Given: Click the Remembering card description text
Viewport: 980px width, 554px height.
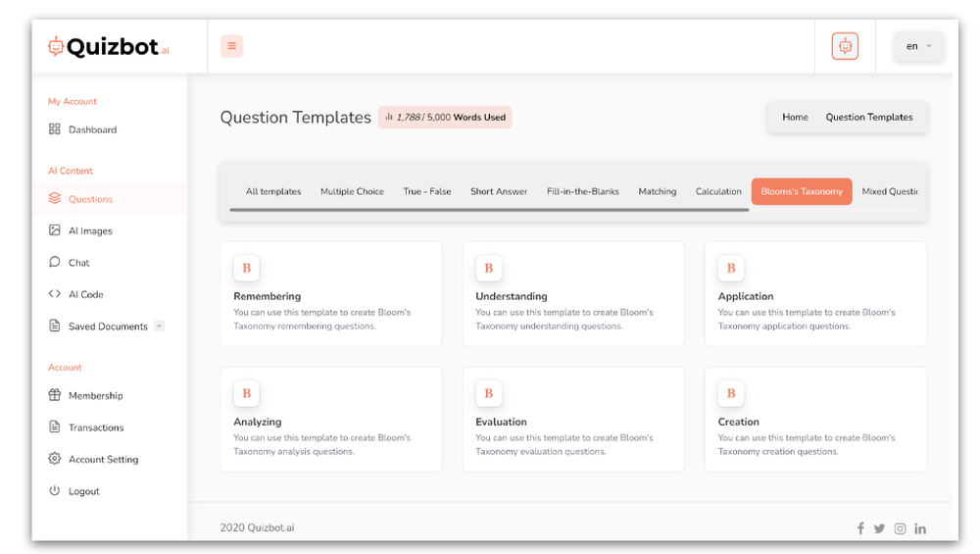Looking at the screenshot, I should pos(321,319).
